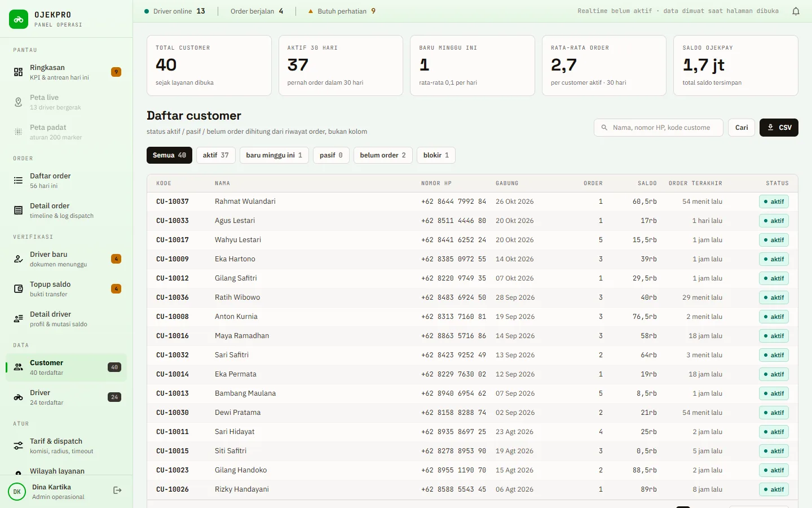The image size is (812, 508).
Task: Click the name Wahyu Lestari
Action: pos(238,240)
